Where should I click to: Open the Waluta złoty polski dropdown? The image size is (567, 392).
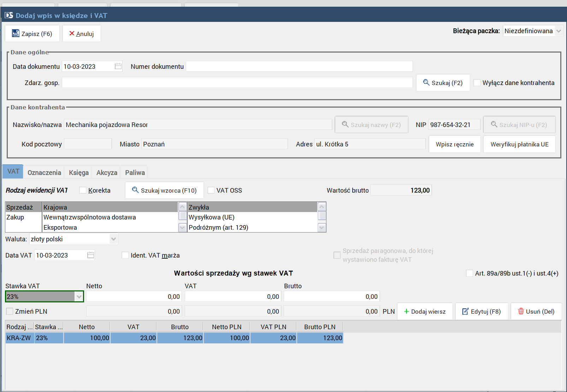coord(113,239)
